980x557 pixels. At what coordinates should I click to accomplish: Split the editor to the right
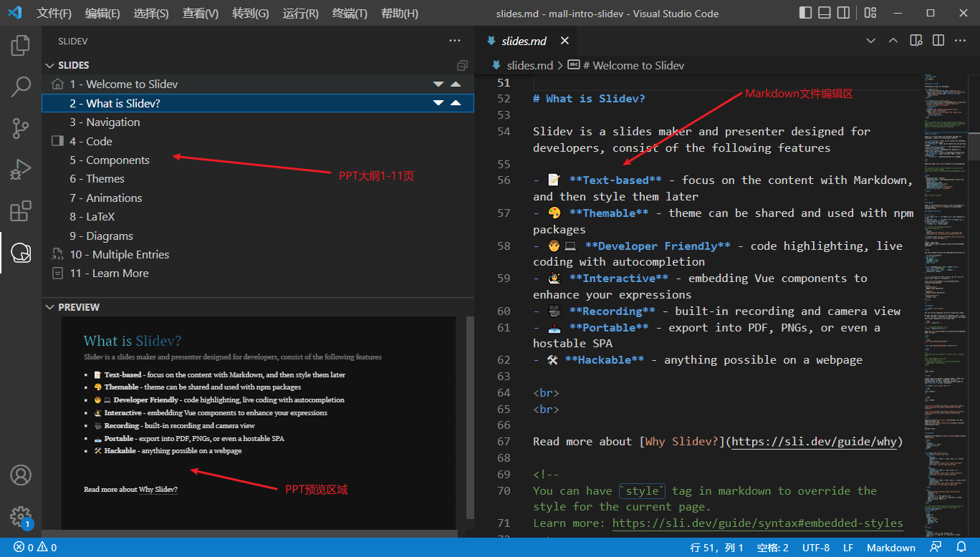coord(938,41)
